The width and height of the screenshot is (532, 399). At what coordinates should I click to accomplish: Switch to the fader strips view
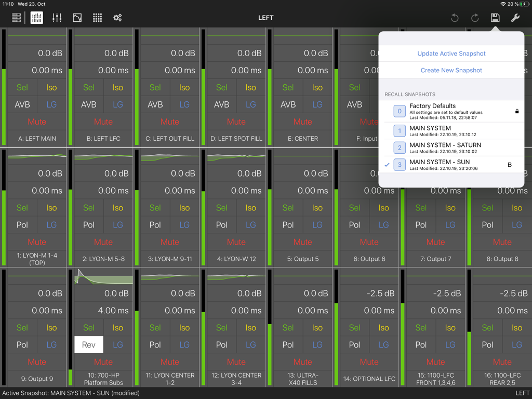click(x=57, y=18)
